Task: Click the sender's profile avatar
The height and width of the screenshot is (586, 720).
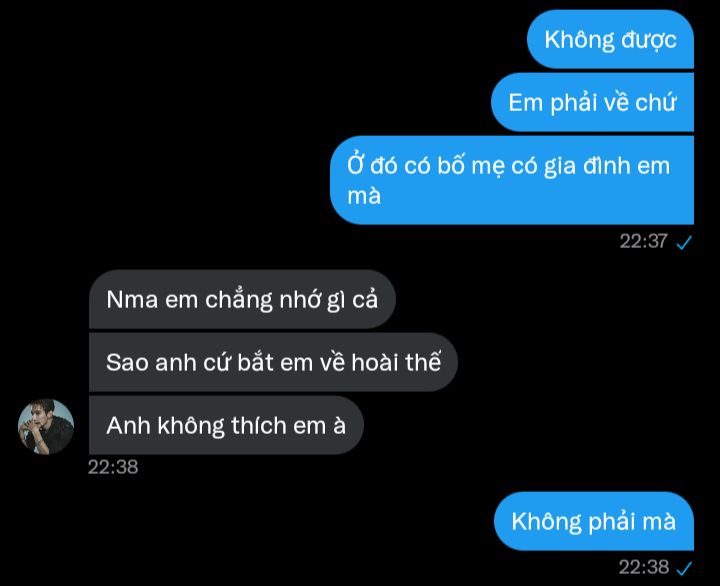Action: click(46, 427)
